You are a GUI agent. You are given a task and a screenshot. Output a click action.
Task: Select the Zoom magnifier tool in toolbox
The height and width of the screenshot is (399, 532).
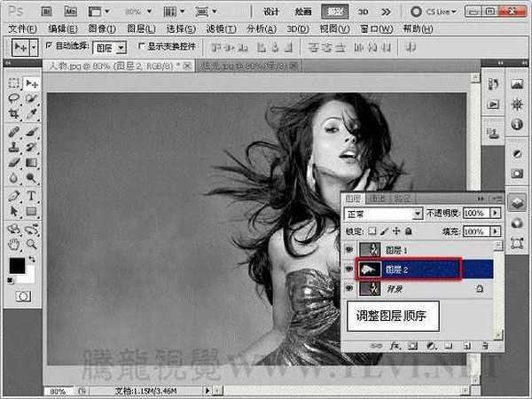tap(30, 243)
